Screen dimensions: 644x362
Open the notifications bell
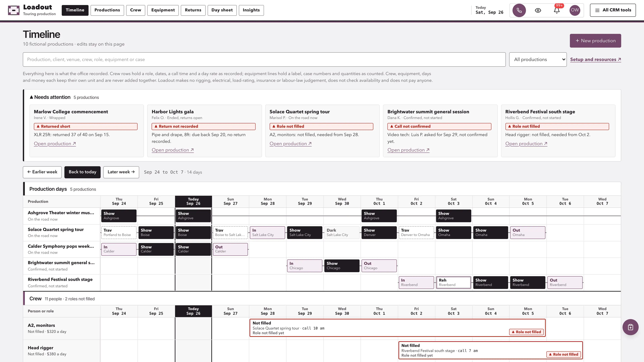556,10
